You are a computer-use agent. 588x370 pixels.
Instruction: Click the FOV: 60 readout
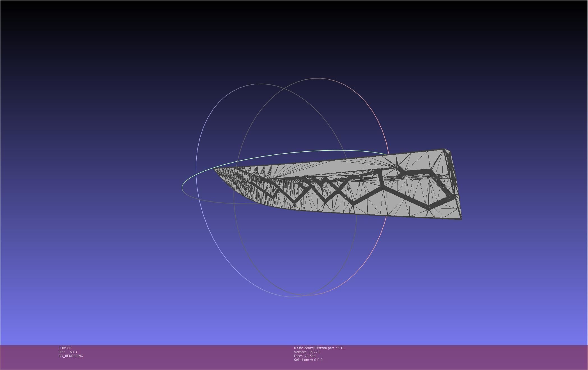(x=65, y=348)
